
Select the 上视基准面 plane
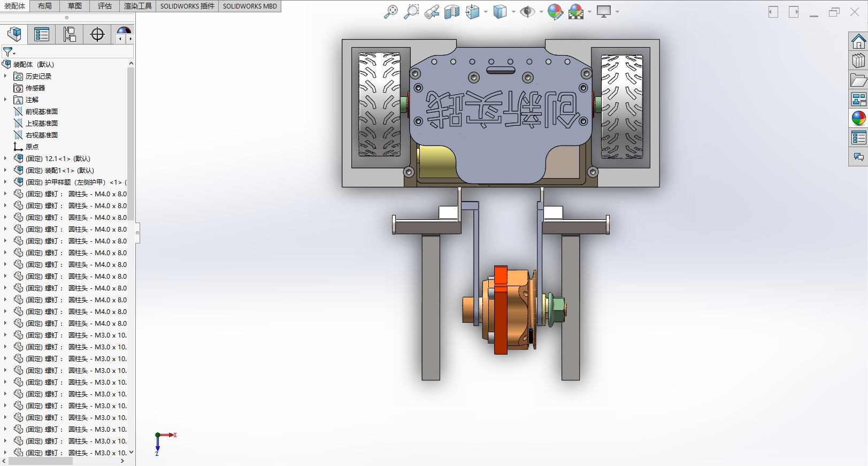tap(42, 123)
